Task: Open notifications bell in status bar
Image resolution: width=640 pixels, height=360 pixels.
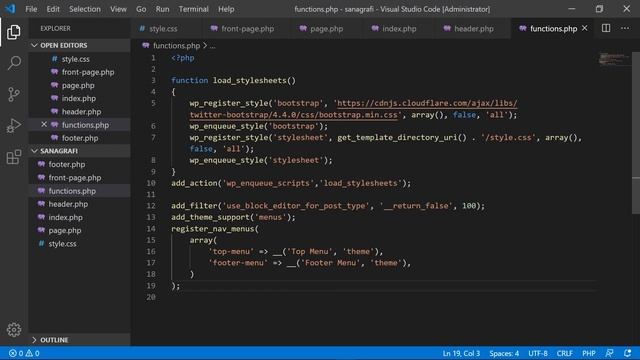Action: click(x=628, y=353)
